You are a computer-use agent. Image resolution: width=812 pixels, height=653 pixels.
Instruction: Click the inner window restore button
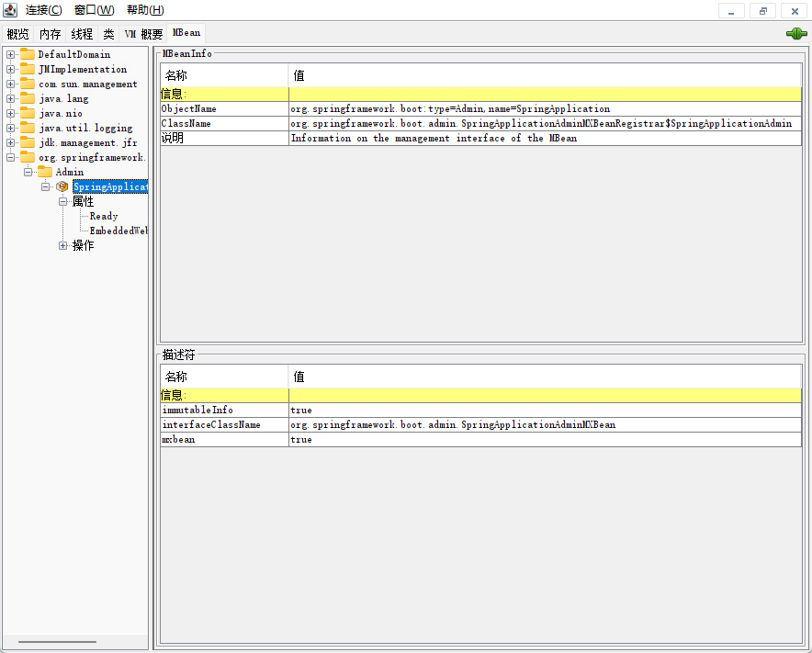click(x=763, y=11)
